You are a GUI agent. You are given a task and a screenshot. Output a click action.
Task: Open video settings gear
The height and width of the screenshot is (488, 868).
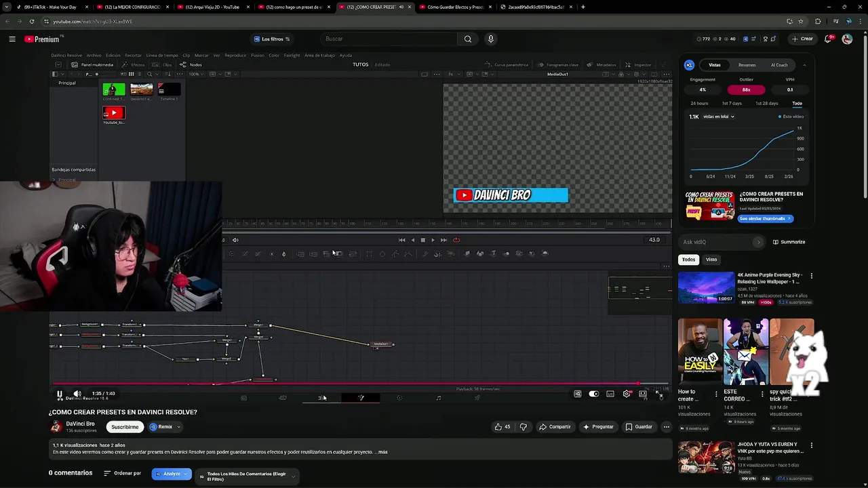(627, 394)
